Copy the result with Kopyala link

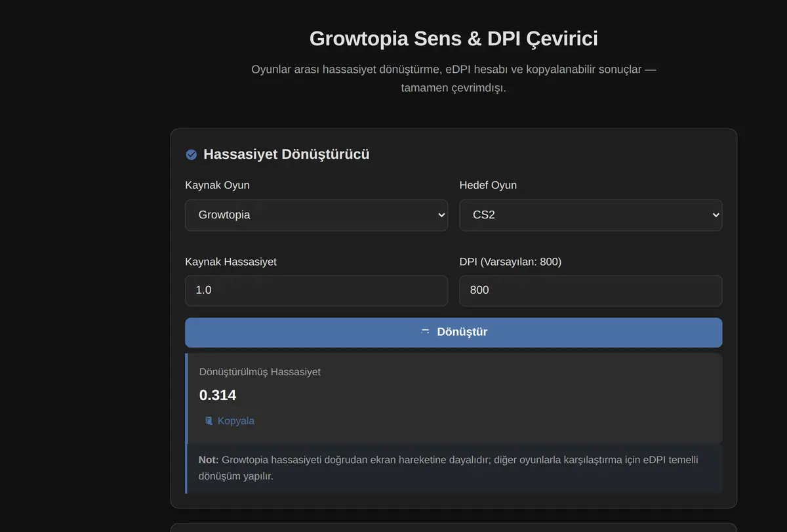[x=229, y=420]
